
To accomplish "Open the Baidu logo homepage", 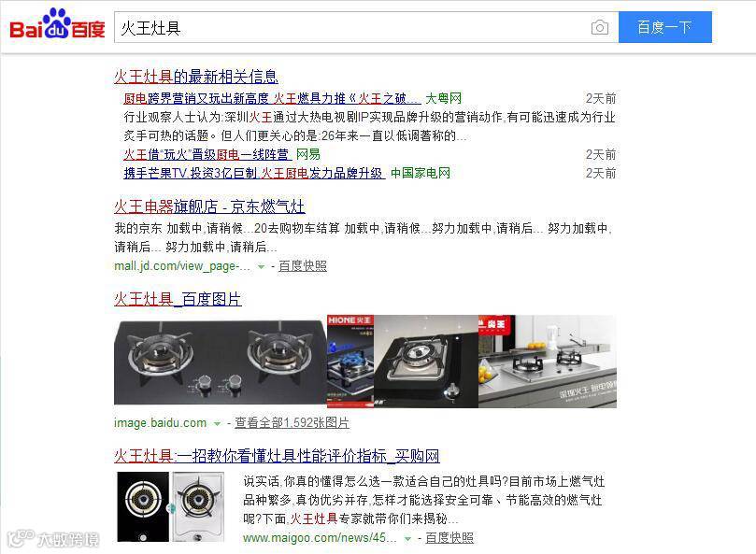I will [x=57, y=23].
